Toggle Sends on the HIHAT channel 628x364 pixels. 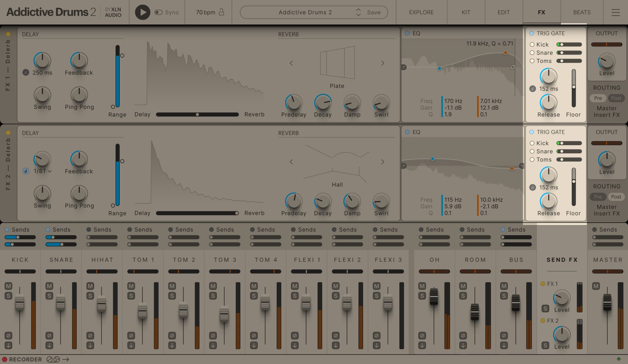click(x=89, y=230)
